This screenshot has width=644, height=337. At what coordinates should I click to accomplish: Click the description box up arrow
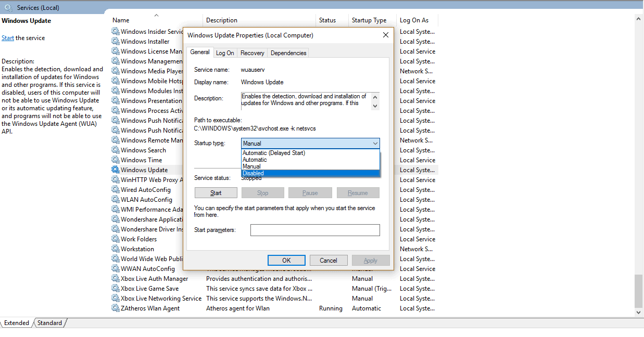coord(375,97)
